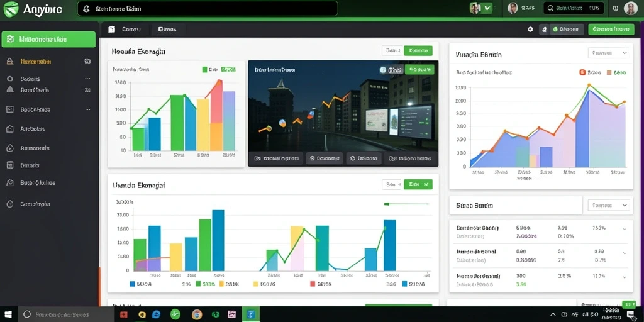The image size is (644, 322).
Task: Select the white dot control in the tab bar
Action: tap(530, 30)
